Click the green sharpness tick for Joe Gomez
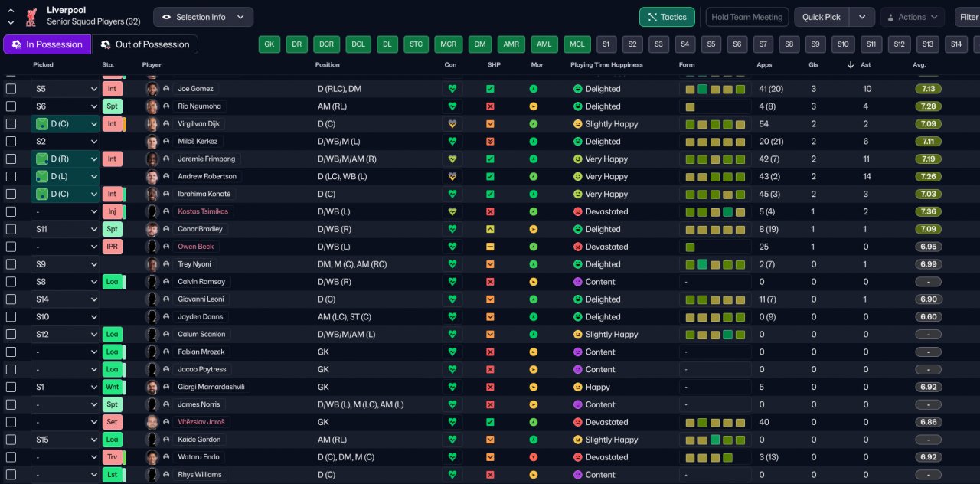This screenshot has width=980, height=484. tap(490, 89)
